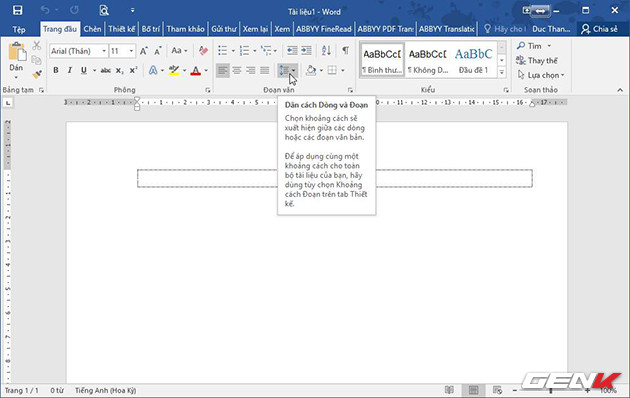
Task: Justify the paragraph text
Action: pyautogui.click(x=264, y=71)
